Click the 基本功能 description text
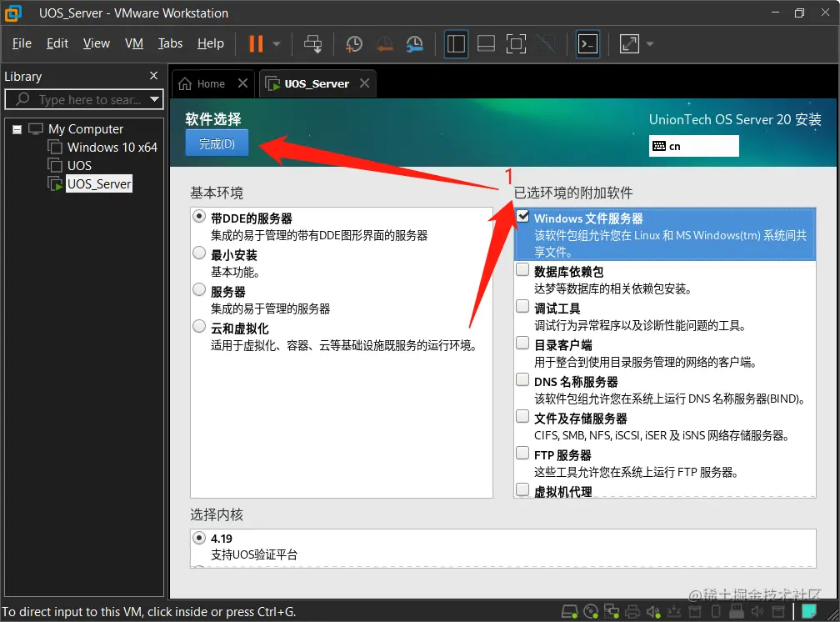The image size is (840, 622). click(x=235, y=272)
